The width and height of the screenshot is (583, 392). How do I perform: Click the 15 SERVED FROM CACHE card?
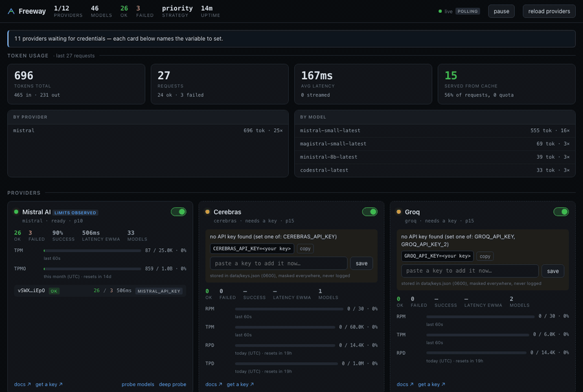[x=507, y=84]
